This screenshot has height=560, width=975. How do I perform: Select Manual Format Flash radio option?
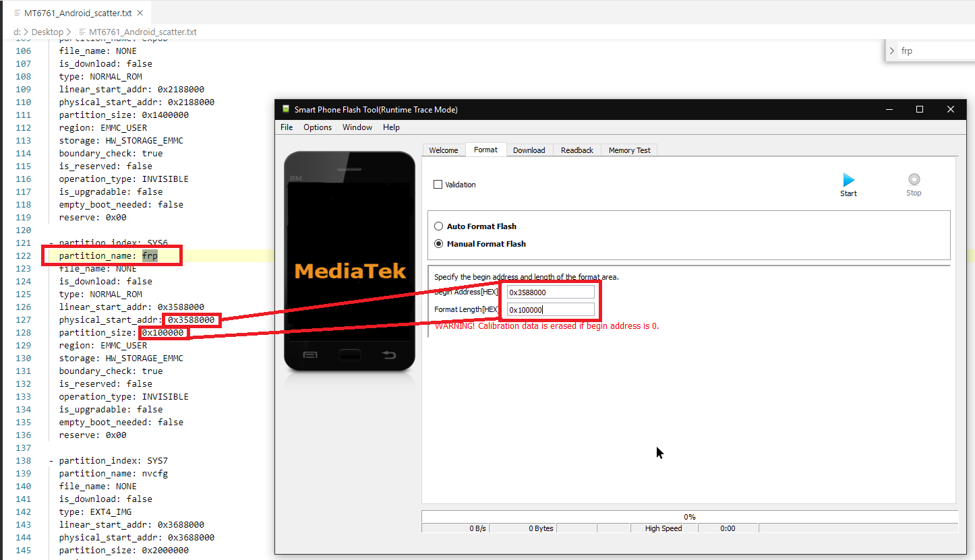click(x=439, y=244)
